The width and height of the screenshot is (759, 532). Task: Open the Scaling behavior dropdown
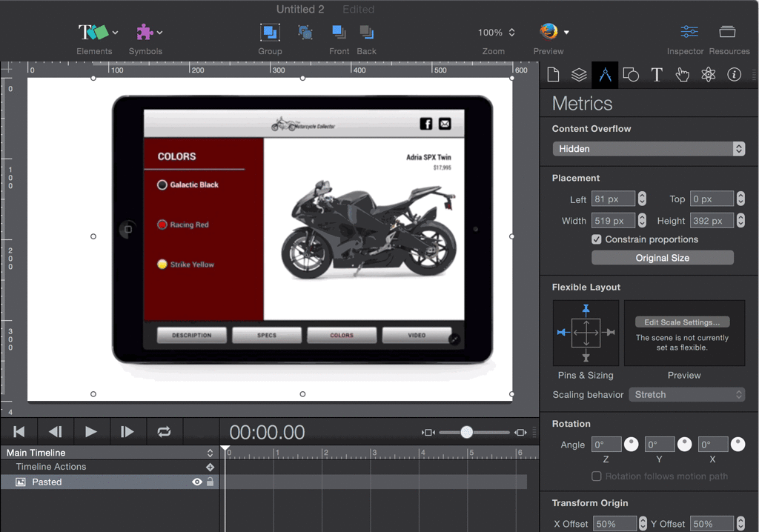pyautogui.click(x=686, y=395)
